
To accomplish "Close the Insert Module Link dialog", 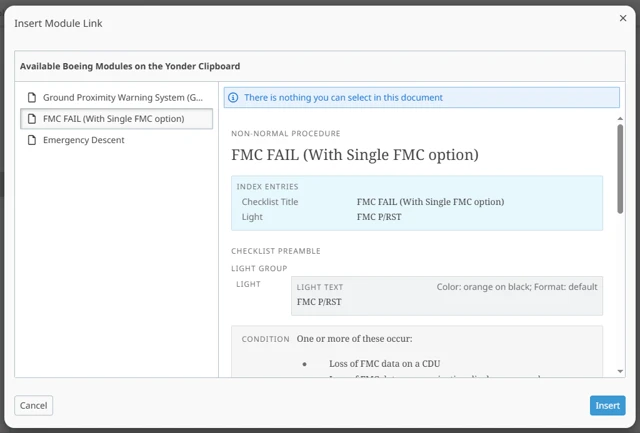I will [x=623, y=18].
